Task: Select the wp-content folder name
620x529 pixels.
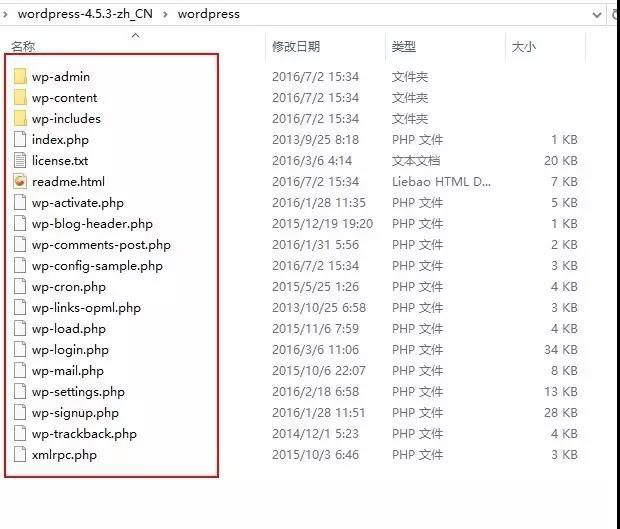Action: (x=64, y=98)
